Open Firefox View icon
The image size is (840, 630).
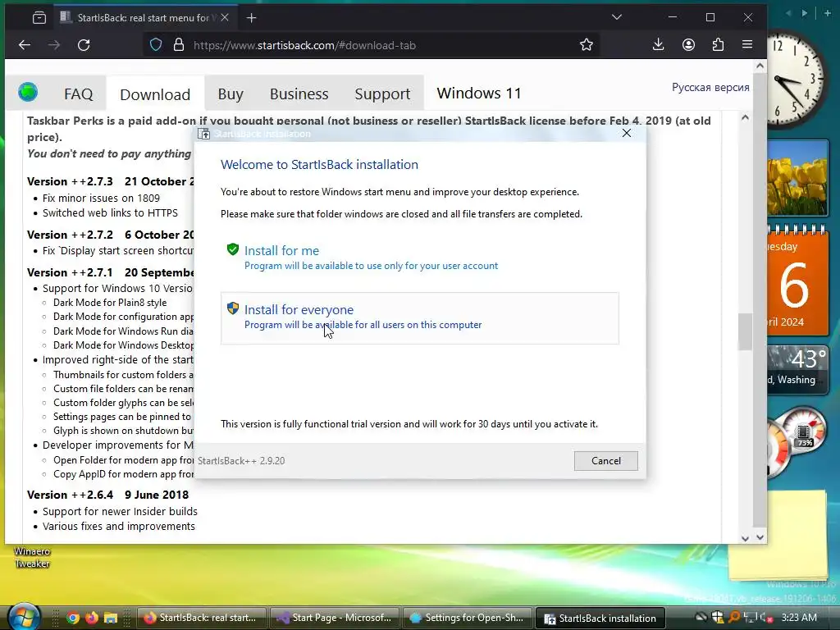click(x=39, y=18)
